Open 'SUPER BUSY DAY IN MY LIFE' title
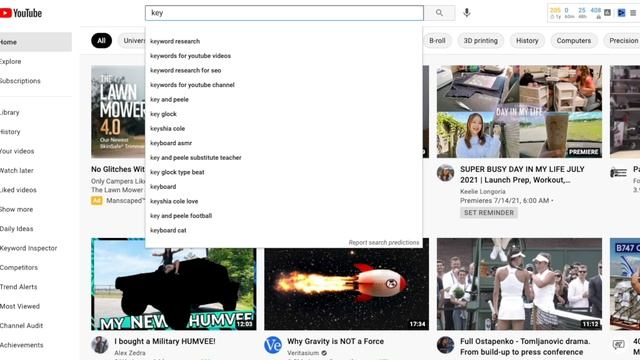This screenshot has width=640, height=360. (x=522, y=174)
